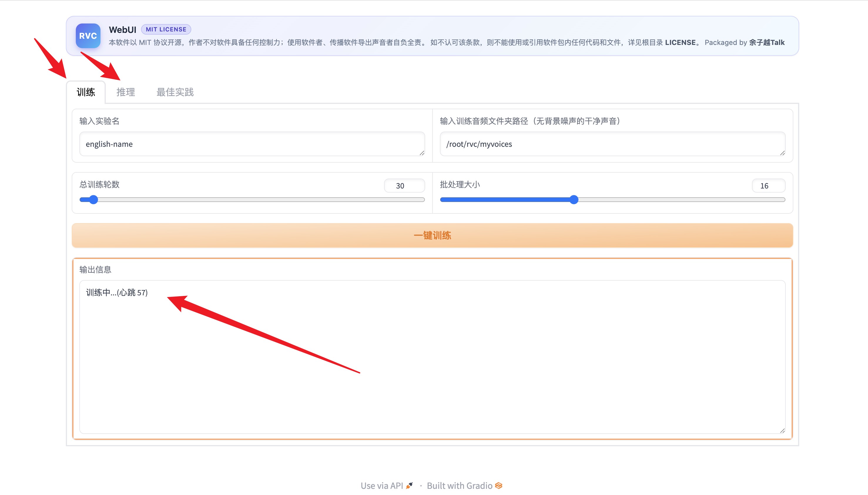
Task: Switch to the 训练 tab
Action: point(86,92)
